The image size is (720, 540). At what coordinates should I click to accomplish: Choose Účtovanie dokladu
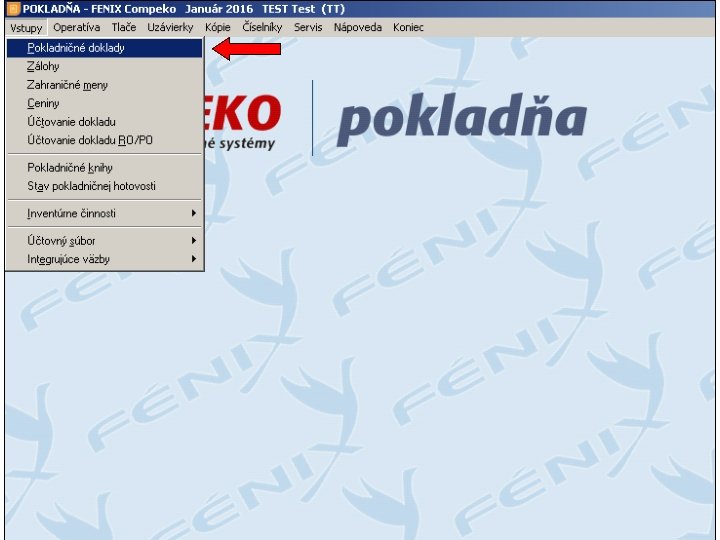105,122
